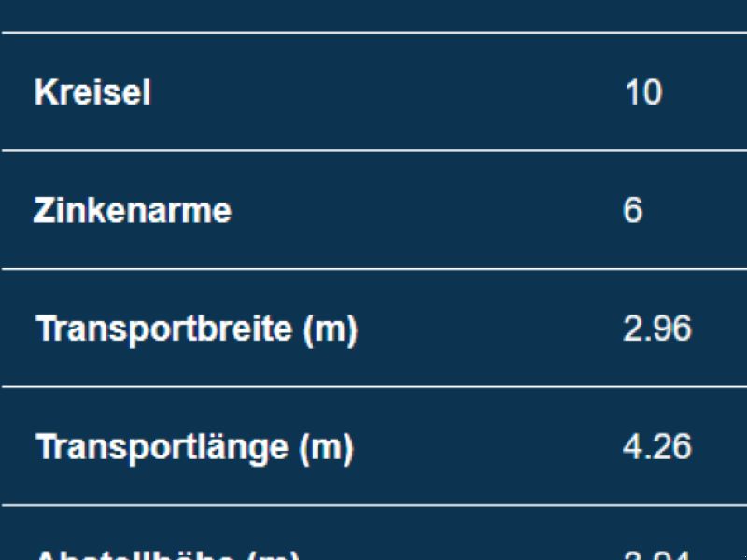Select the value 2.96
The height and width of the screenshot is (560, 747).
[657, 329]
